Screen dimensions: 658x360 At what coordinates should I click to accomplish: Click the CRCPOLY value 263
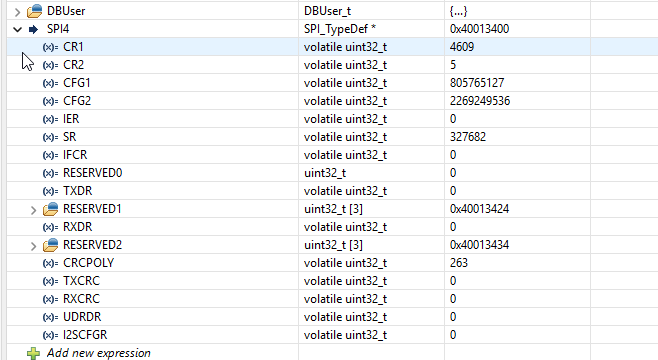point(458,263)
